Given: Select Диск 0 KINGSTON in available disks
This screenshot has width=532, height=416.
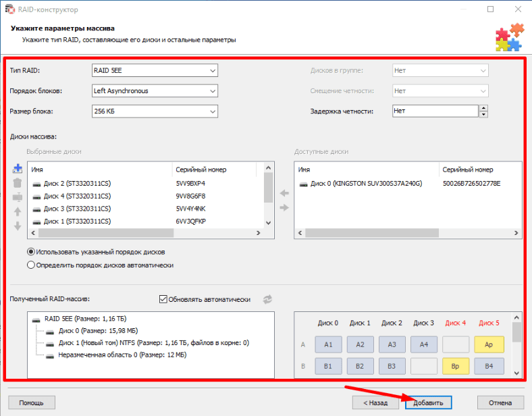Looking at the screenshot, I should [365, 183].
